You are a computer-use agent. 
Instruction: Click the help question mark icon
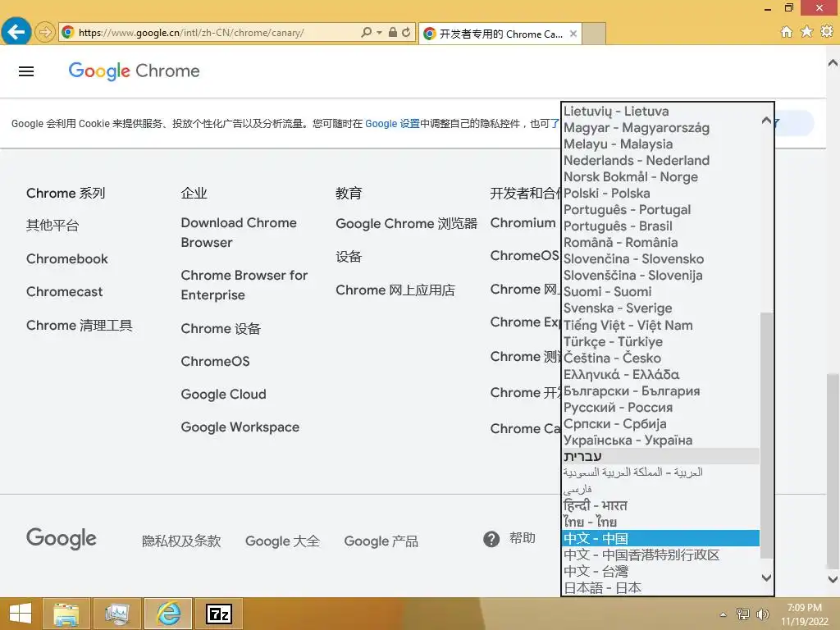491,539
